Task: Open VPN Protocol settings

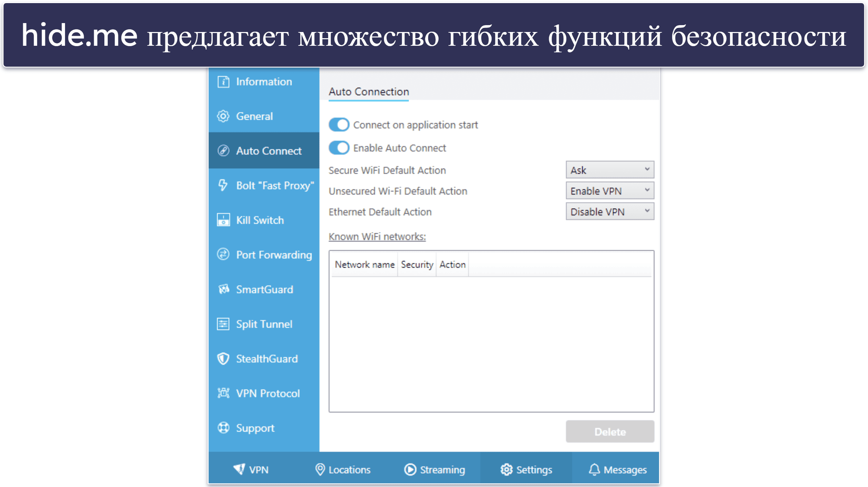Action: pyautogui.click(x=264, y=393)
